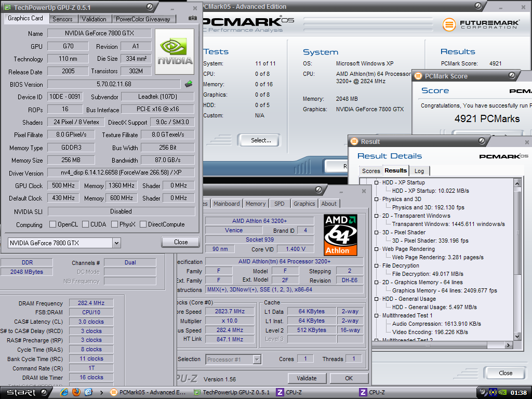532x399 pixels.
Task: Switch to the Sensors tab
Action: [x=62, y=19]
